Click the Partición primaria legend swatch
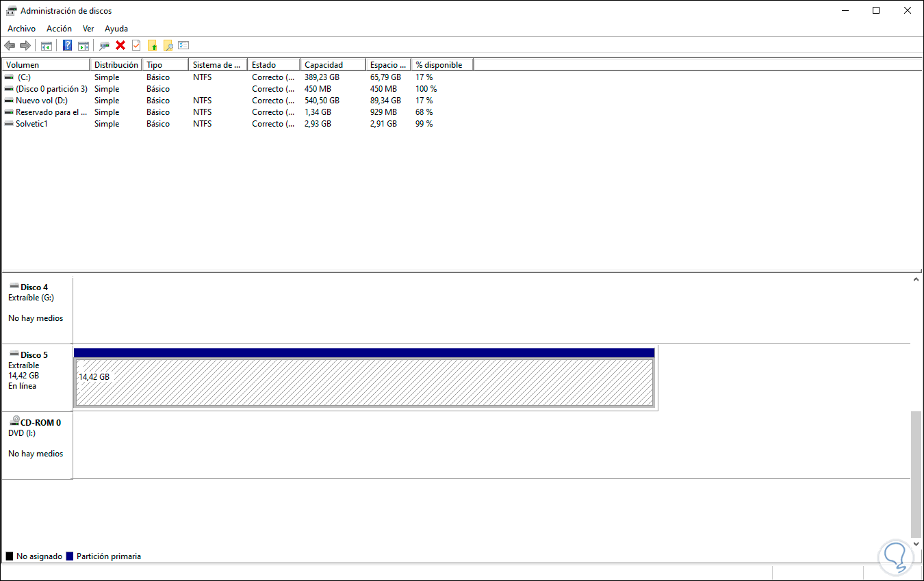This screenshot has height=581, width=924. pos(68,556)
